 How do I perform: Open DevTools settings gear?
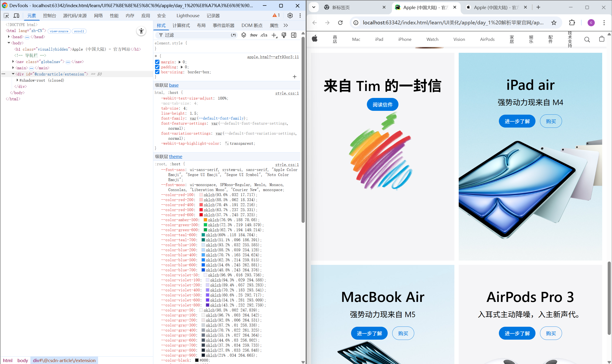tap(290, 16)
